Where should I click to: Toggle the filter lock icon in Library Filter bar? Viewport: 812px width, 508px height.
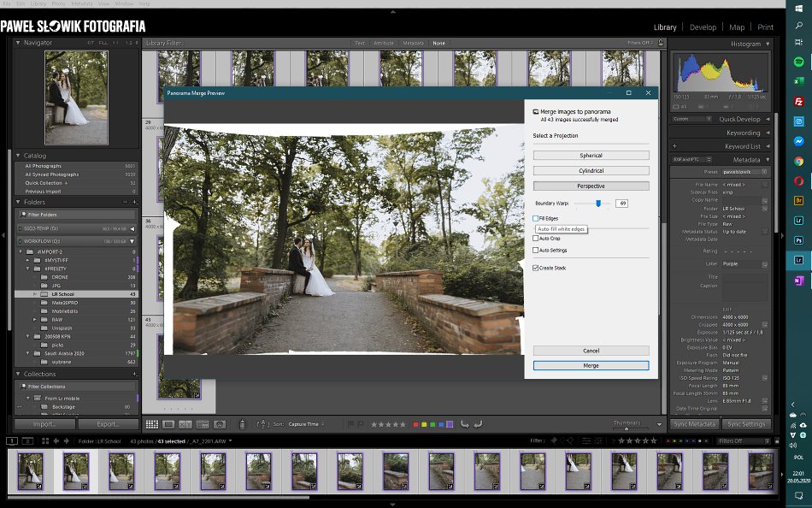(x=661, y=43)
